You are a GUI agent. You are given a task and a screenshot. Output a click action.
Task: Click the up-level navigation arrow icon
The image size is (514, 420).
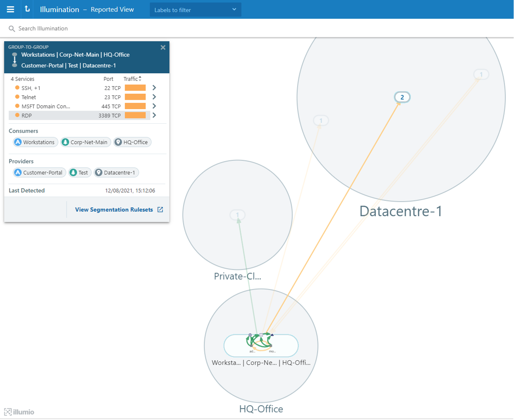(27, 9)
